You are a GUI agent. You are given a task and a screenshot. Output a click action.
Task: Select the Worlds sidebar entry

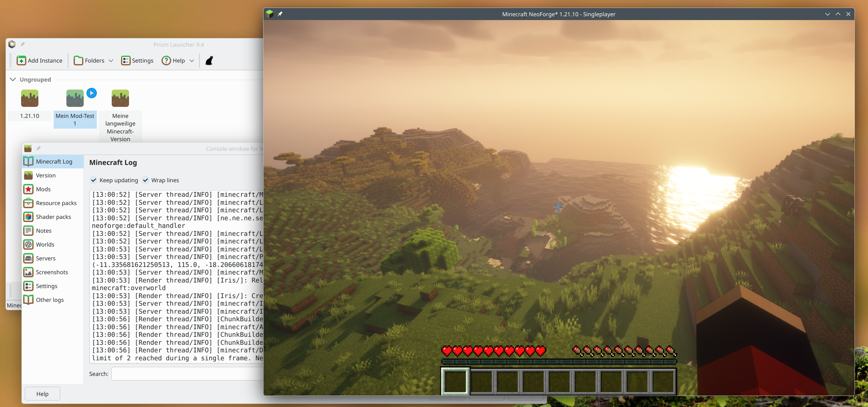[x=45, y=244]
